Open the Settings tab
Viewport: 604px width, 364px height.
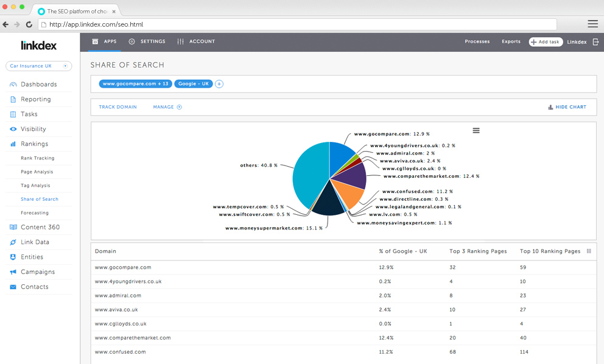coord(147,41)
